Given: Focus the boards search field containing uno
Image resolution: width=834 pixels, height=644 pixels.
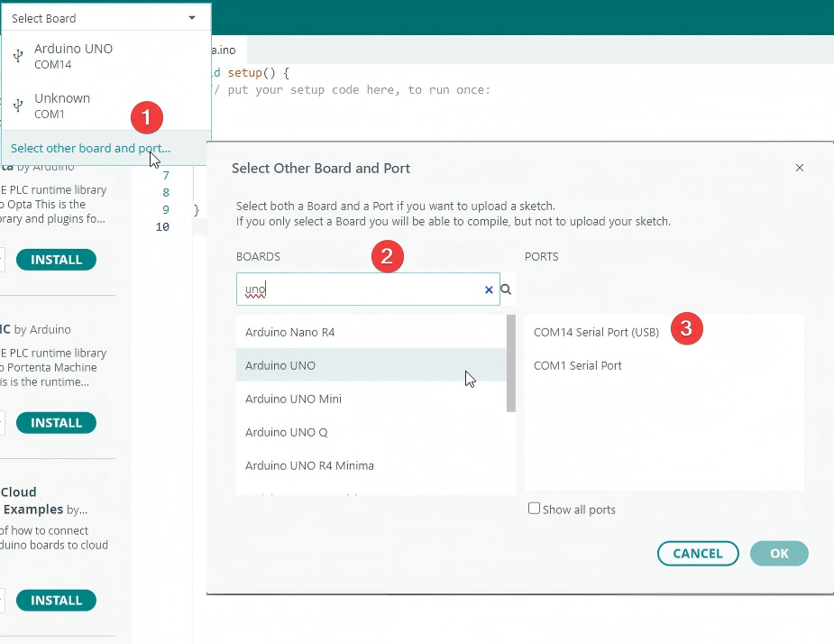Looking at the screenshot, I should (368, 289).
